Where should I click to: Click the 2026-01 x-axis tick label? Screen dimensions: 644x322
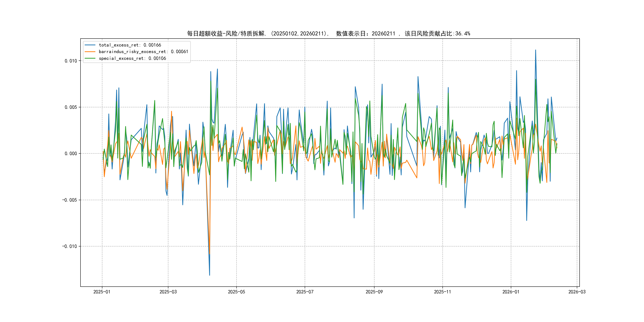tap(511, 292)
